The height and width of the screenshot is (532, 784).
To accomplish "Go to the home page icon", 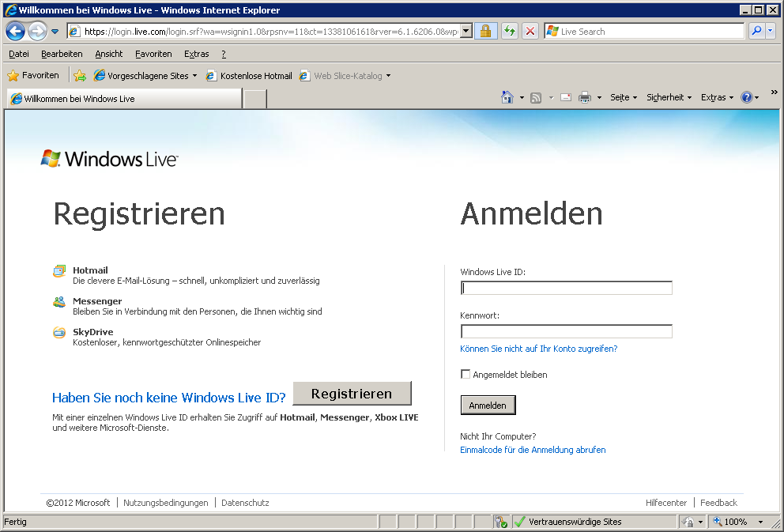I will (x=507, y=97).
